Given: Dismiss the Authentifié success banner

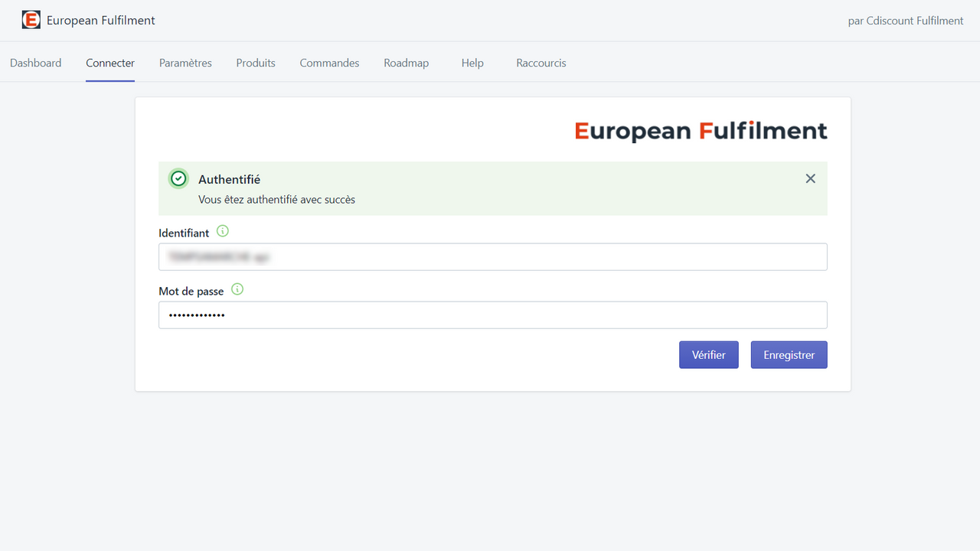Looking at the screenshot, I should [x=810, y=178].
